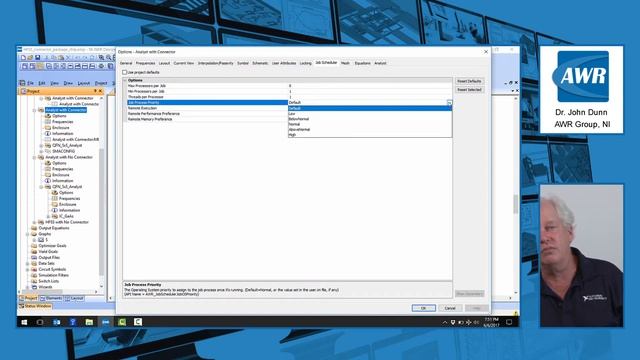Collapse the Analyst with No Connector node
Viewport: 640px width, 360px height.
pos(35,157)
